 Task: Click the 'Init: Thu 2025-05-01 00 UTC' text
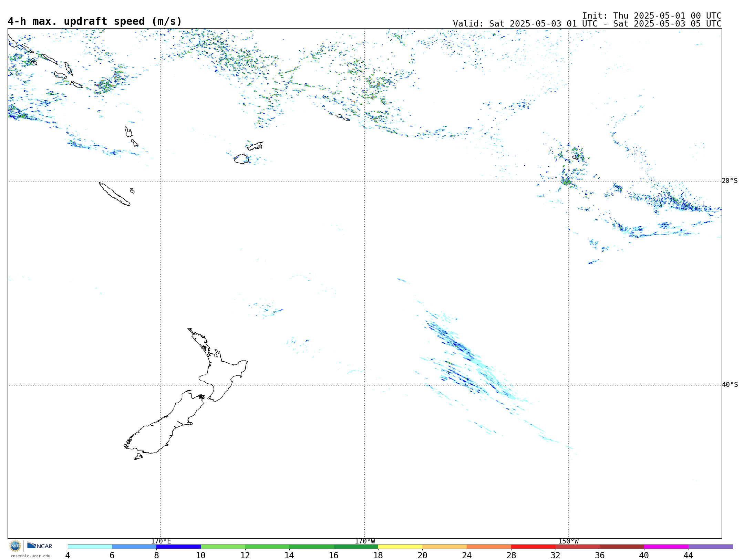tap(652, 16)
